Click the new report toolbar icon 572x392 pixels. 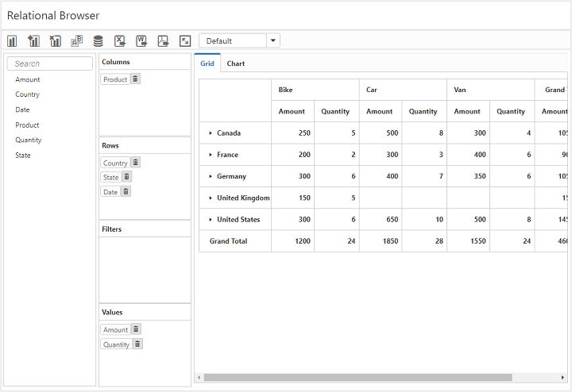[12, 40]
